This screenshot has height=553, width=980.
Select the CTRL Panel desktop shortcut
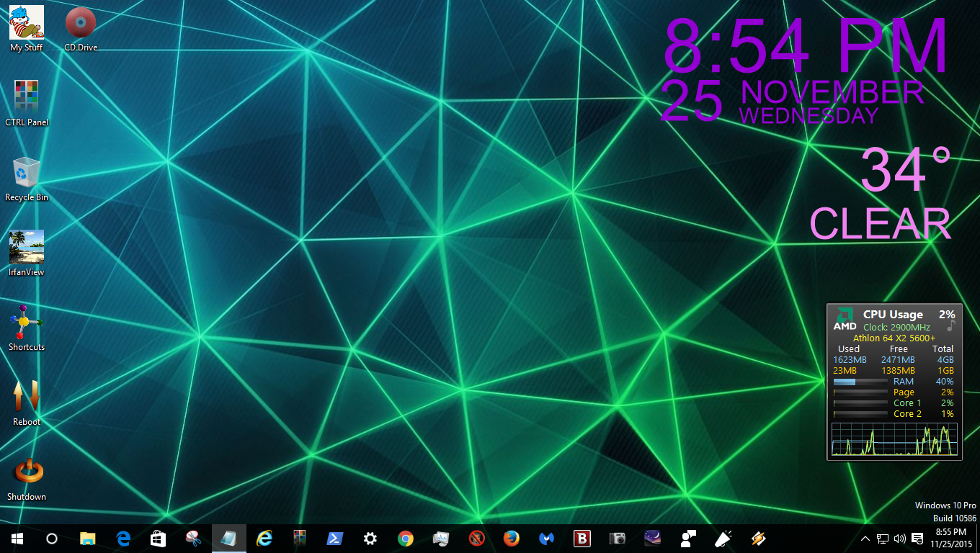[x=27, y=103]
